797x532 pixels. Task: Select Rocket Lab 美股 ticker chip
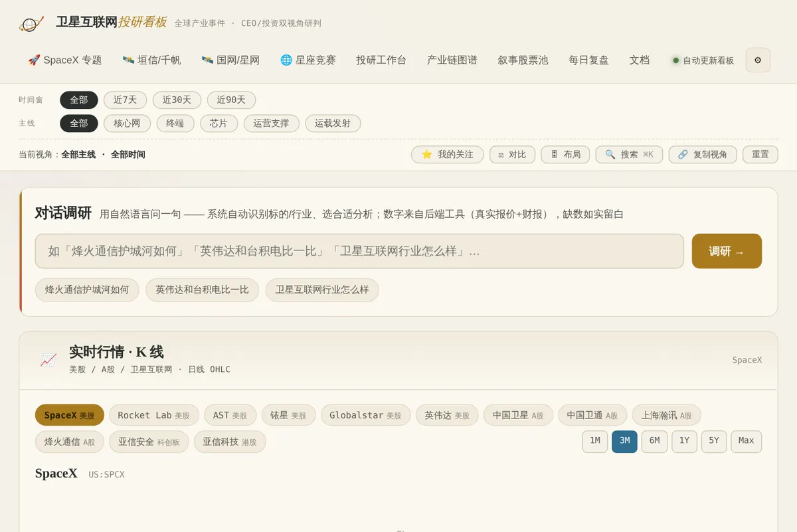(153, 415)
